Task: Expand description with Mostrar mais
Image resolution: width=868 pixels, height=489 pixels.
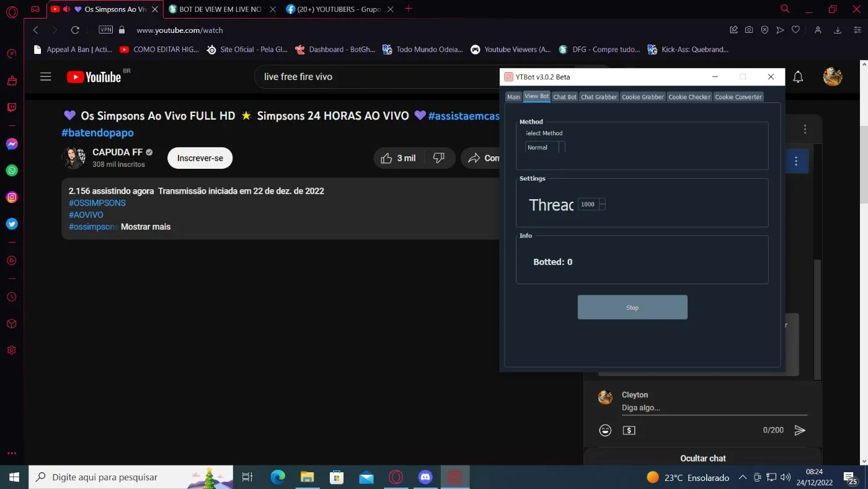Action: pyautogui.click(x=146, y=227)
